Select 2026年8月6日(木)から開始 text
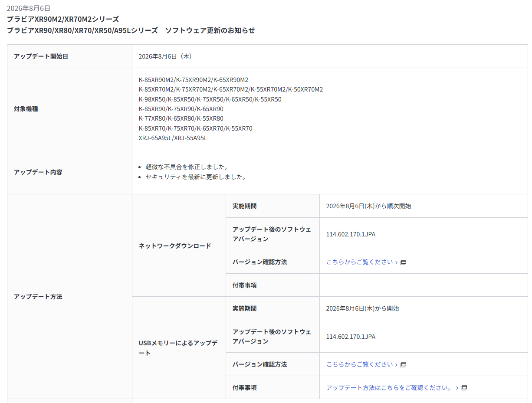 click(x=363, y=308)
